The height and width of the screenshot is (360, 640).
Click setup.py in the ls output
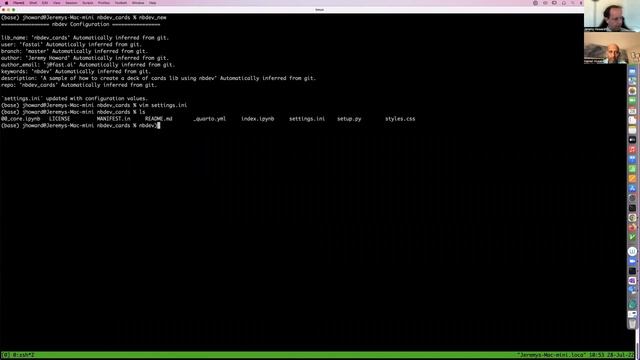[349, 119]
